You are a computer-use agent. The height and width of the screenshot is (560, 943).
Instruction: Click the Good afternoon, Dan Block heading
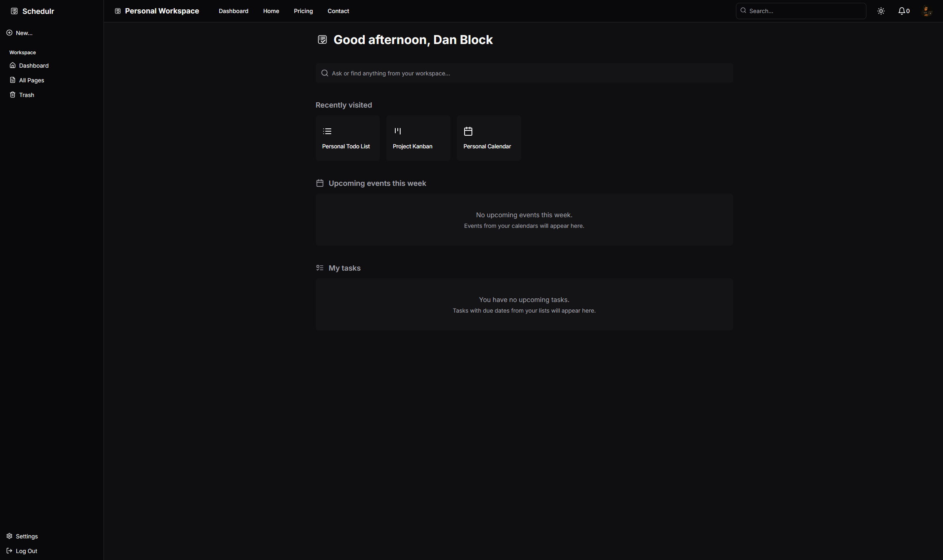[413, 40]
